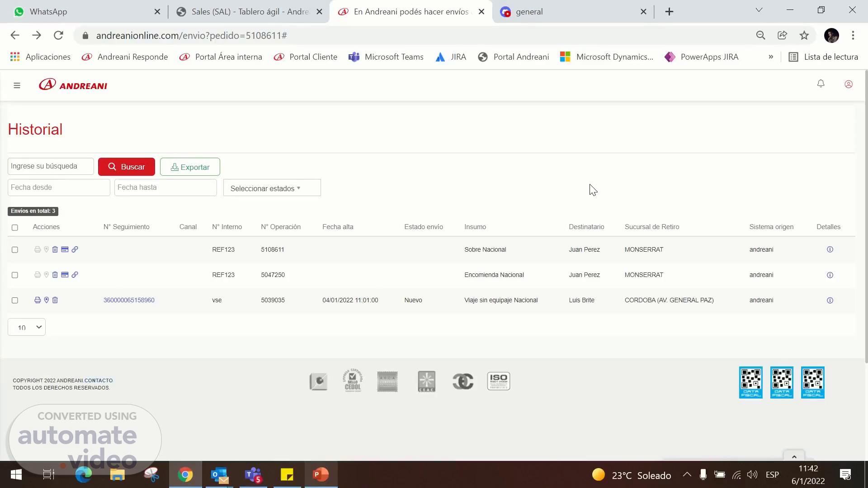Image resolution: width=868 pixels, height=488 pixels.
Task: Click payment card icon for operation 5047250
Action: (x=65, y=275)
